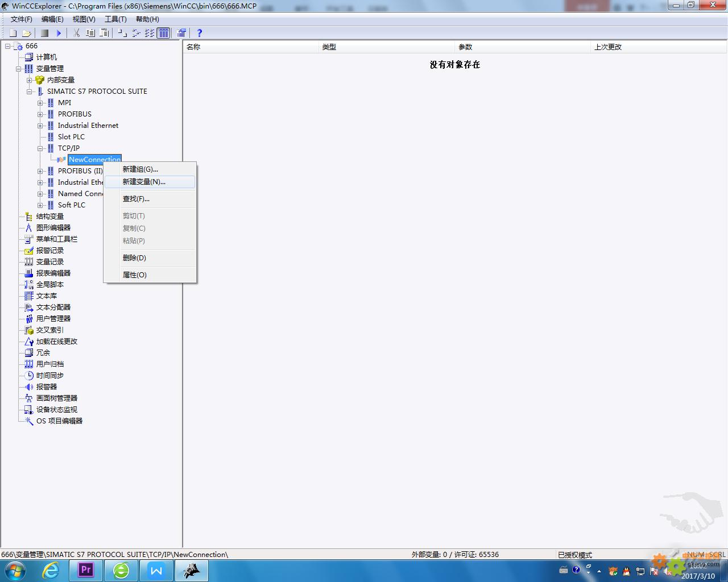
Task: Click the New project toolbar icon
Action: tap(13, 33)
